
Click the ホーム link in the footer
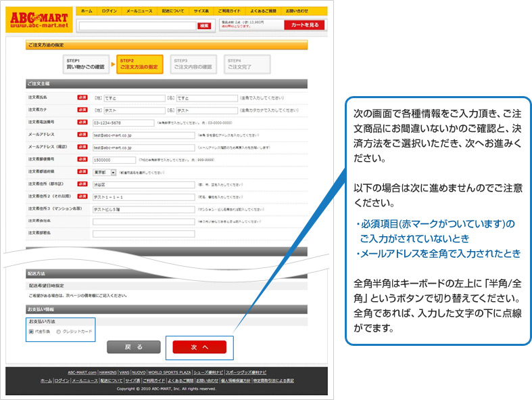46,380
